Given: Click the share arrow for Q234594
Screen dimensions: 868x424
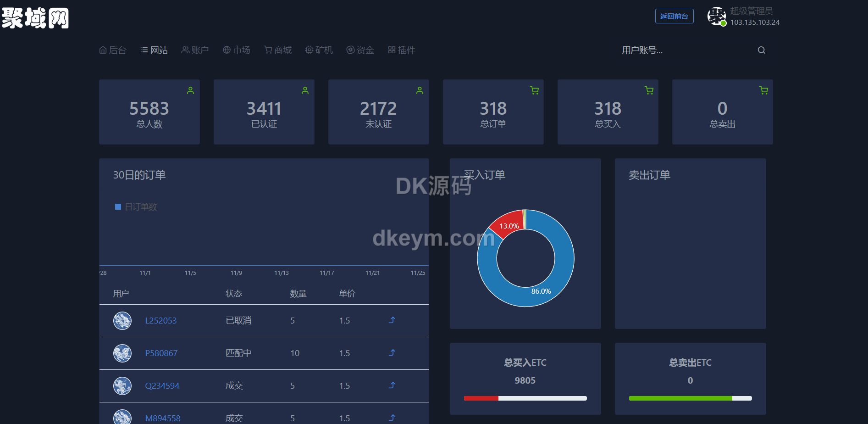Looking at the screenshot, I should pyautogui.click(x=392, y=385).
